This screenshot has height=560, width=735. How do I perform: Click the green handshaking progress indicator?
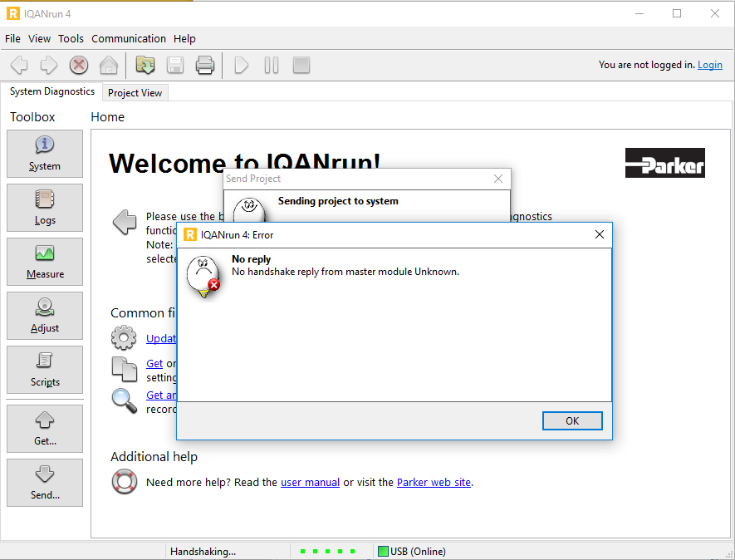point(327,551)
